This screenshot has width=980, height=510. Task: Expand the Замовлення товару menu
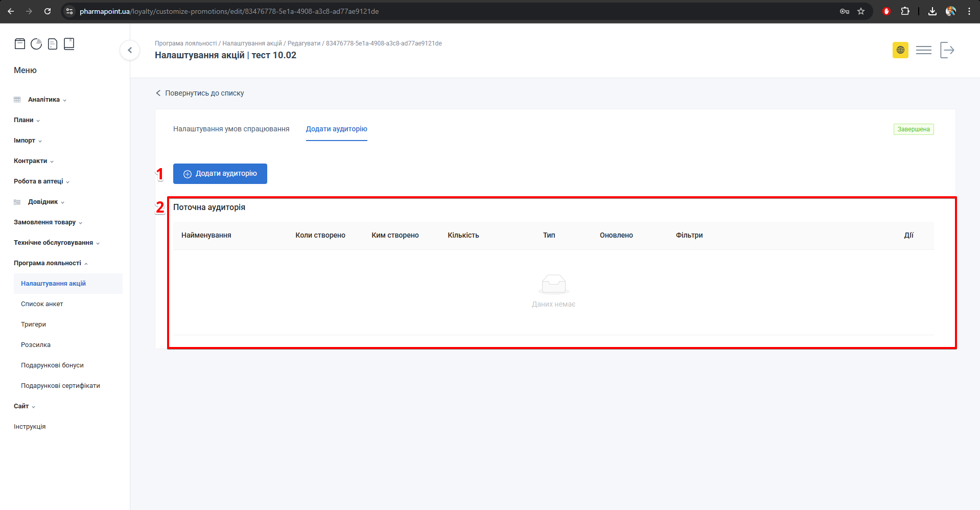45,222
